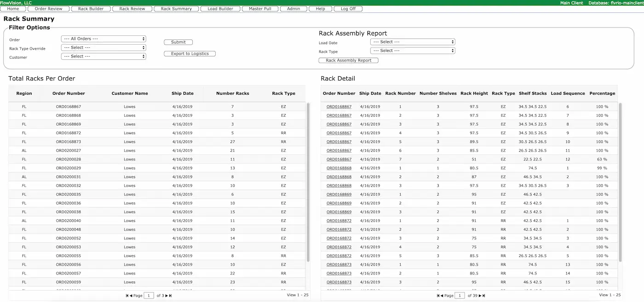
Task: Go to next page in Total Racks table
Action: (167, 296)
